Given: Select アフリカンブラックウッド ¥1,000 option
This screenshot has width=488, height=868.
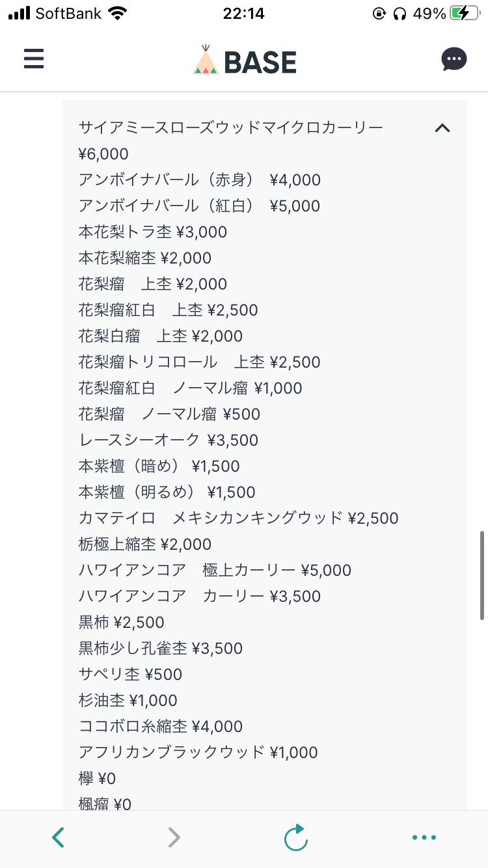Looking at the screenshot, I should coord(198,752).
